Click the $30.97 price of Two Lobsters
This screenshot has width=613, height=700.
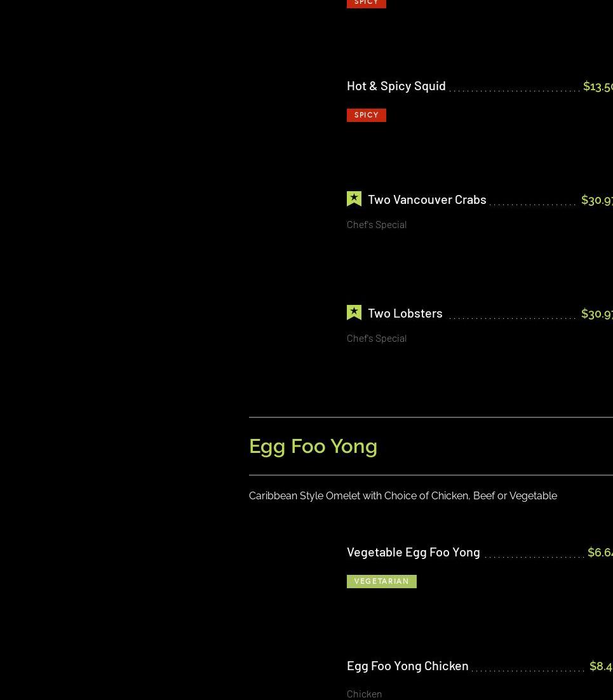point(596,313)
